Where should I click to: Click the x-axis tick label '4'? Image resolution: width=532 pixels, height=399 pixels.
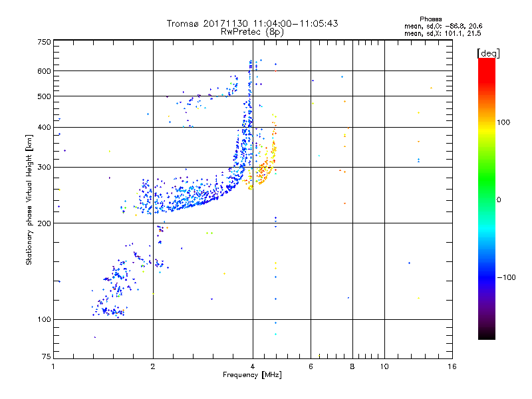[x=253, y=366]
